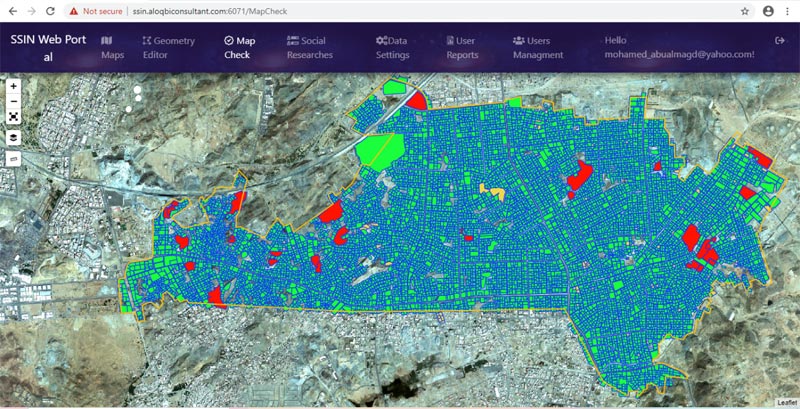This screenshot has width=800, height=409.
Task: Open Chrome three-dot menu
Action: (787, 11)
